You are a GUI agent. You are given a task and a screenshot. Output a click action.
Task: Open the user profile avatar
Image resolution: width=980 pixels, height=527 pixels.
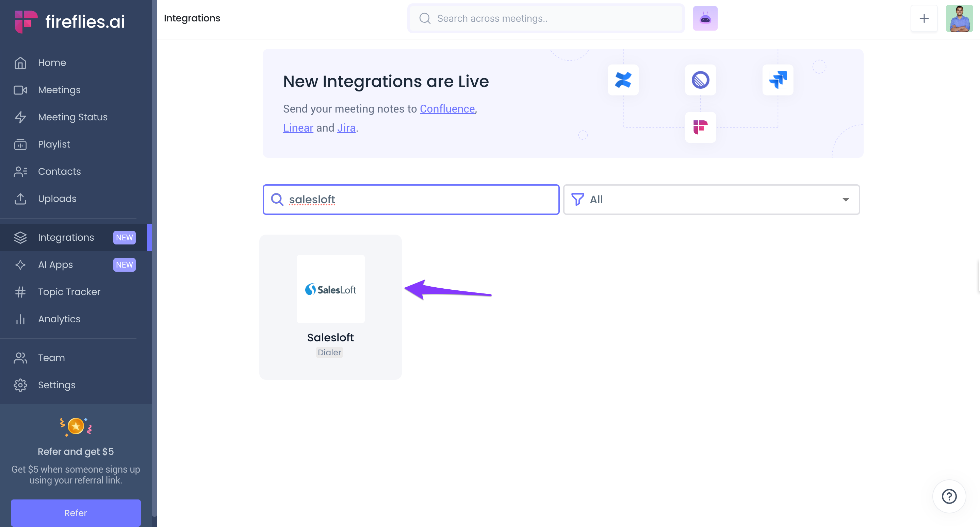click(x=959, y=18)
